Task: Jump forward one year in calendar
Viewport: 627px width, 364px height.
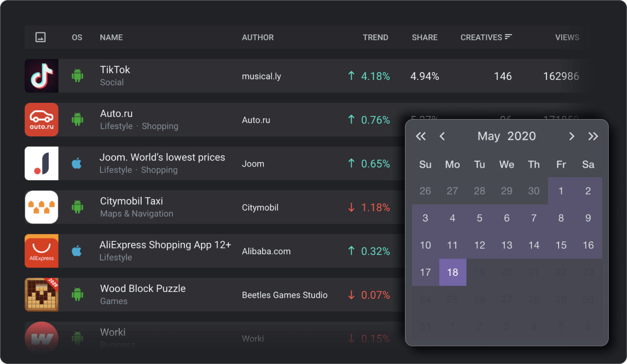Action: 593,136
